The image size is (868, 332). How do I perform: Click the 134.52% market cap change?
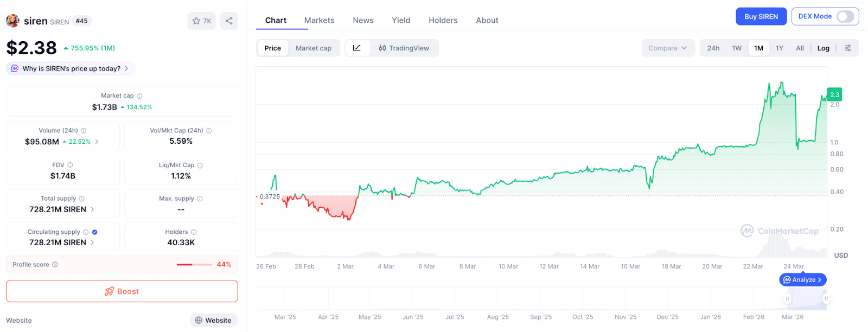(136, 107)
